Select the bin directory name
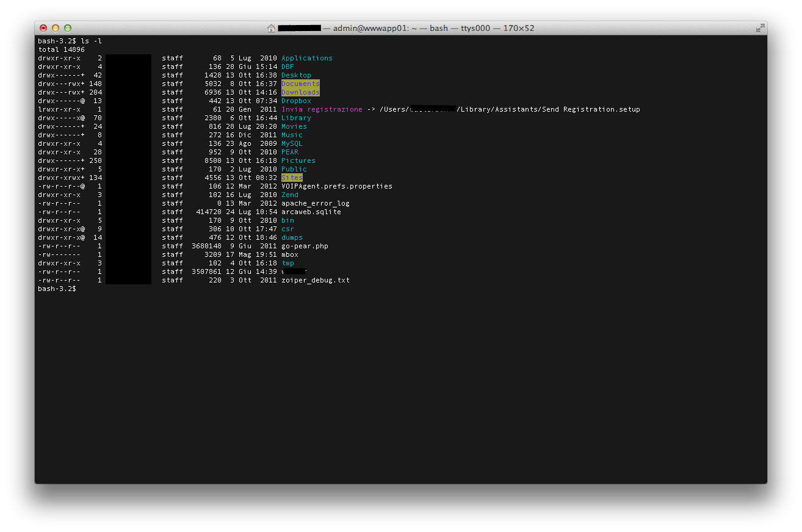The width and height of the screenshot is (802, 532). (x=287, y=220)
